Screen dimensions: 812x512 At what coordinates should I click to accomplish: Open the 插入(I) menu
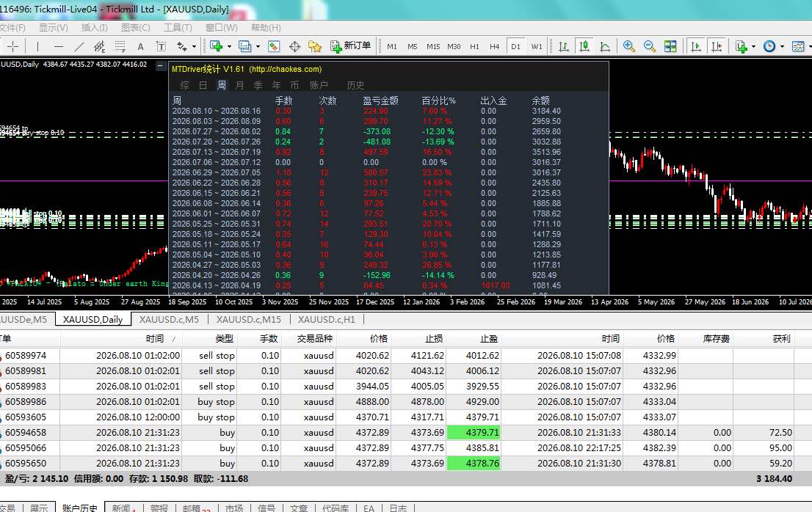[94, 27]
